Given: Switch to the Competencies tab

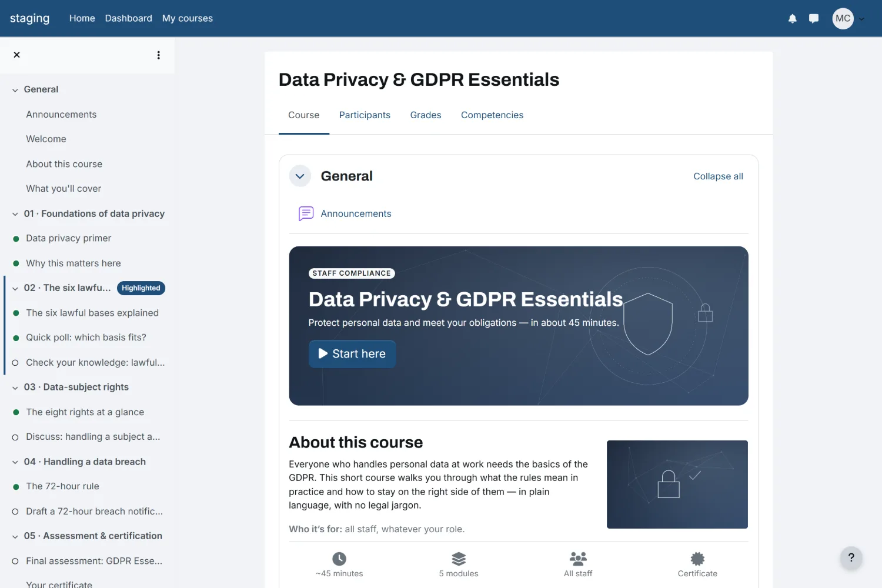Looking at the screenshot, I should coord(492,115).
